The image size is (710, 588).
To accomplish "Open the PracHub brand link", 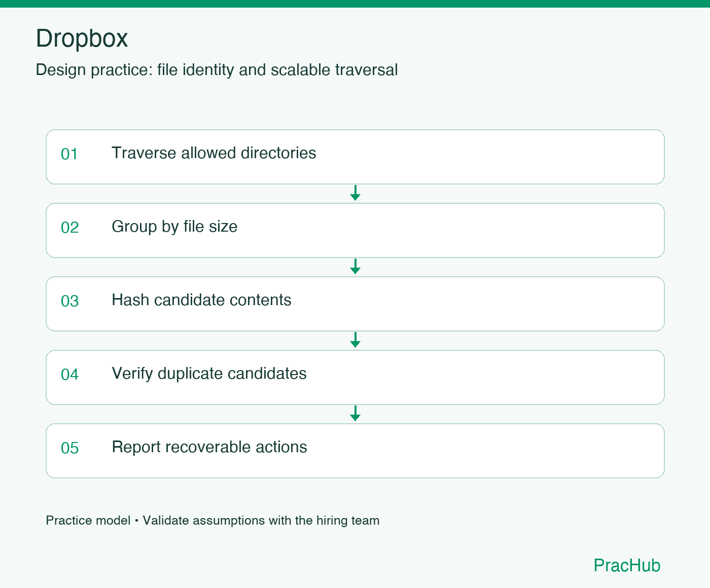I will (x=627, y=565).
